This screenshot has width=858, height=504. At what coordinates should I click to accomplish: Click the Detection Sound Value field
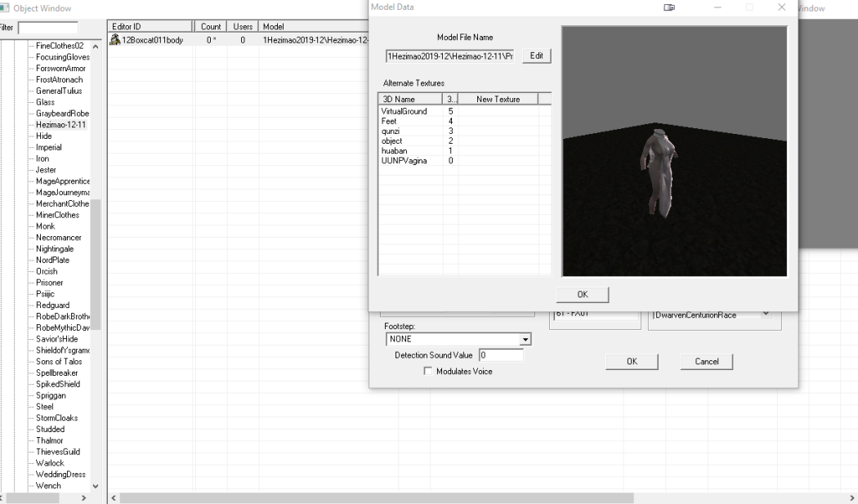501,355
